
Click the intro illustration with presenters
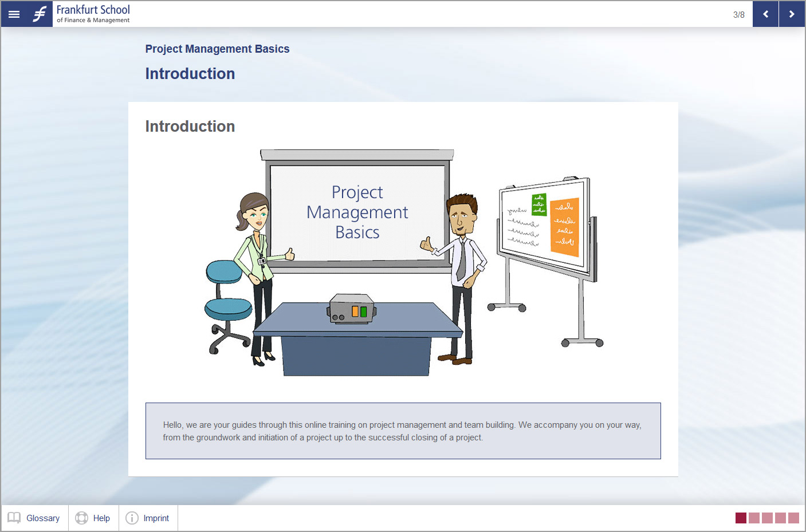(x=404, y=263)
